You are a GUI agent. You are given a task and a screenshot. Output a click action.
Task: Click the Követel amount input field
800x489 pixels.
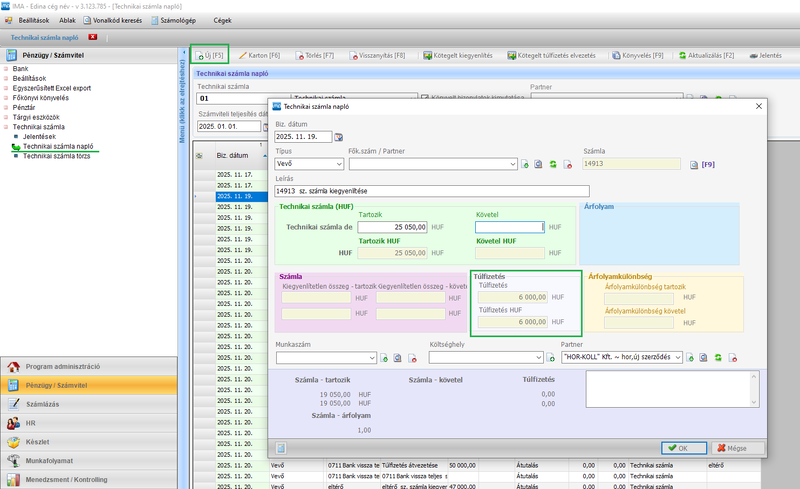509,227
